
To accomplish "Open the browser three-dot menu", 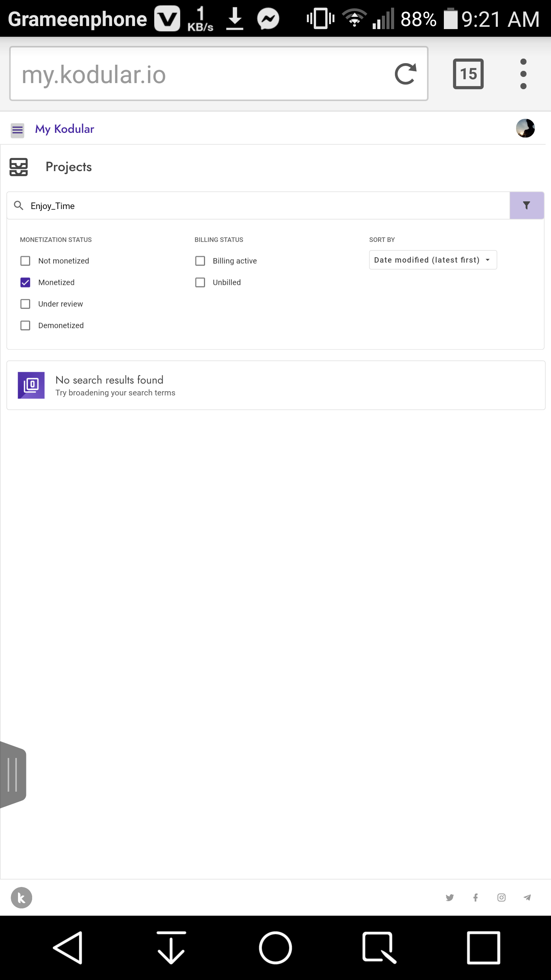I will coord(523,74).
